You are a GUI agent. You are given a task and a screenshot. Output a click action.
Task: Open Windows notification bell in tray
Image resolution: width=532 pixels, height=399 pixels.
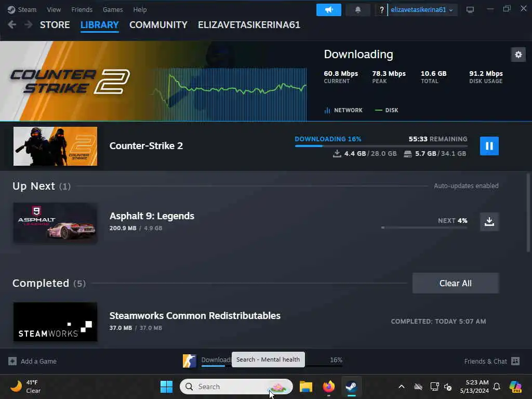(x=496, y=387)
